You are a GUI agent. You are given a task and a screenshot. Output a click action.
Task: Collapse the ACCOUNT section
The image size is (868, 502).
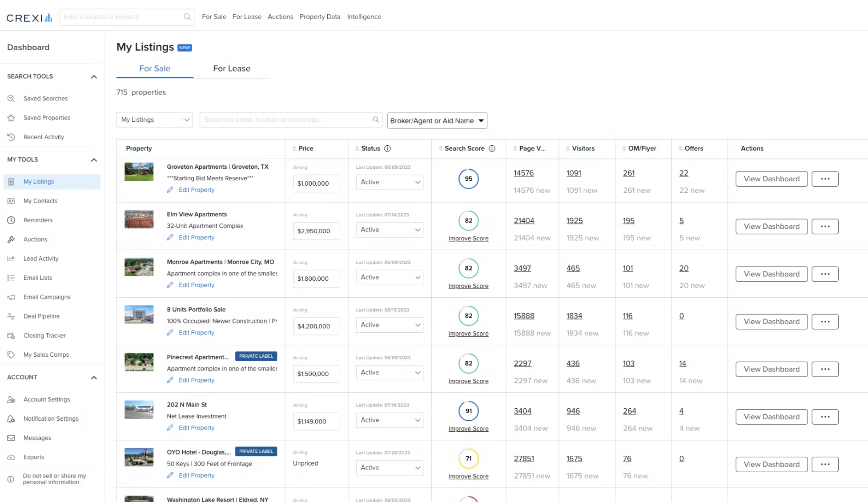[x=94, y=378]
